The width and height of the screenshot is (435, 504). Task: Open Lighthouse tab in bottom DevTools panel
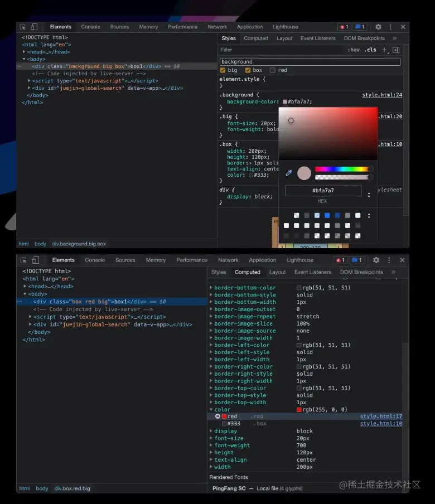pos(300,260)
